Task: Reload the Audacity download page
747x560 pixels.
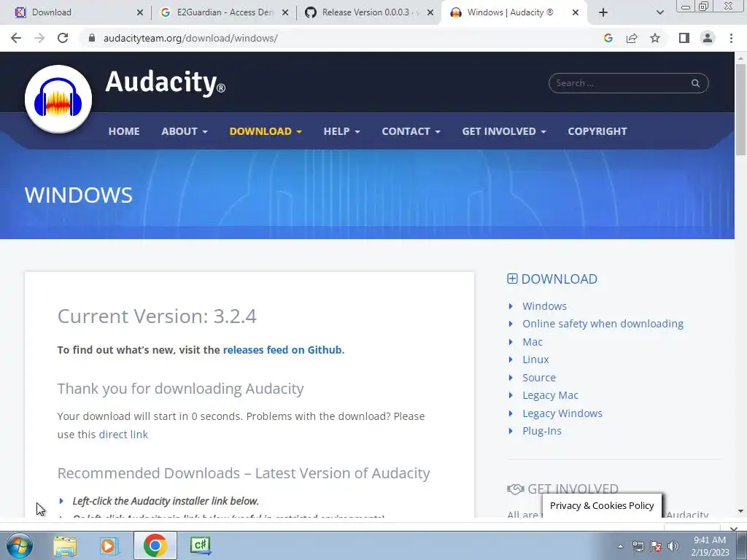Action: (x=63, y=38)
